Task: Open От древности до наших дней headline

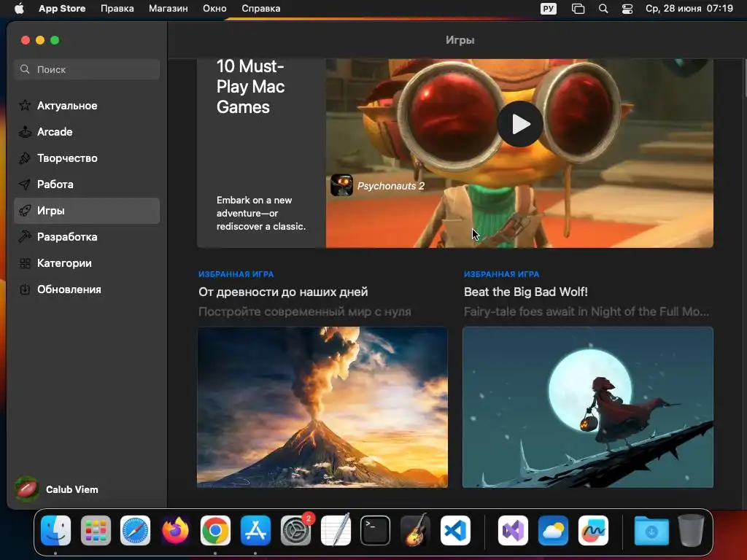Action: pyautogui.click(x=283, y=292)
